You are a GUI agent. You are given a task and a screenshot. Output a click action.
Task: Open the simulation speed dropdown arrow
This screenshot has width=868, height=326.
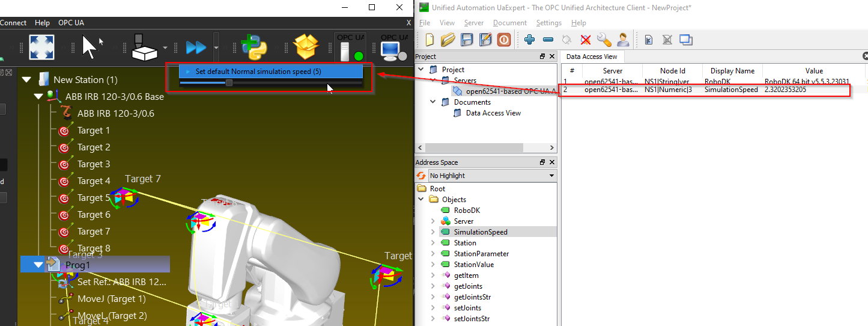pyautogui.click(x=216, y=48)
